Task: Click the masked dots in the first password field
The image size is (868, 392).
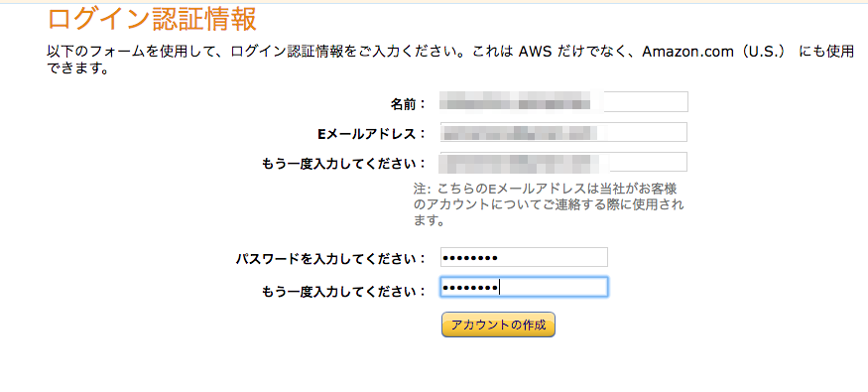Action: pyautogui.click(x=470, y=258)
